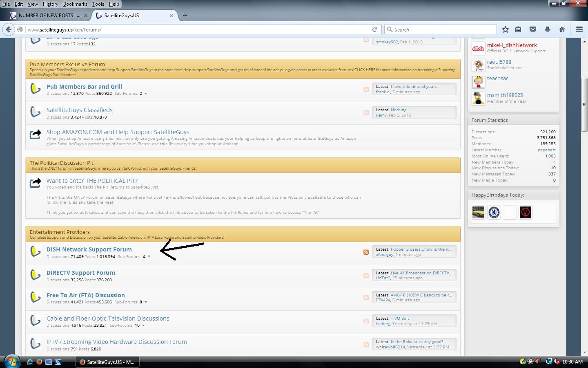Open the SatelliteGuys Classifieds forum link
This screenshot has height=368, width=588.
click(x=80, y=110)
